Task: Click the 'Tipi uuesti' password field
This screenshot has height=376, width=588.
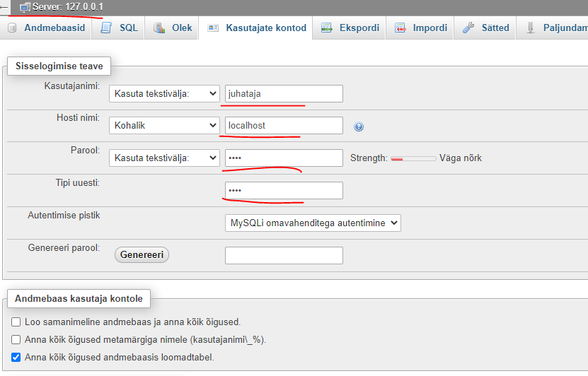Action: pos(284,191)
